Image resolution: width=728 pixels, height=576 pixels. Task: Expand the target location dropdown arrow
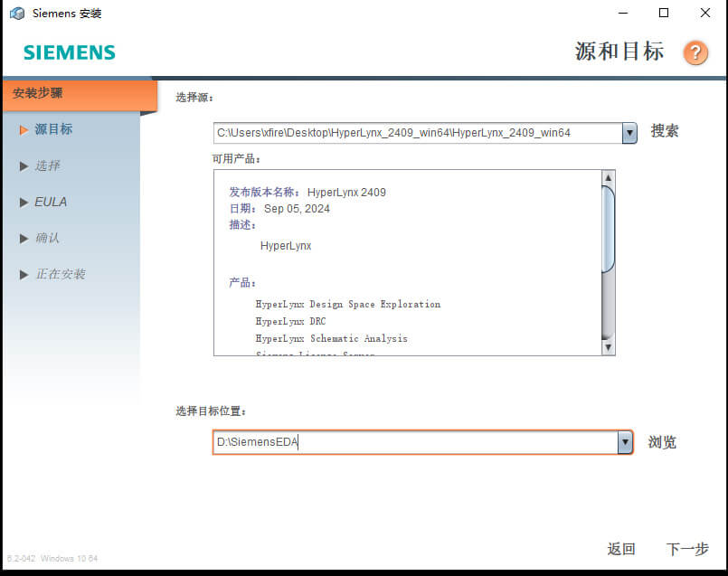pyautogui.click(x=625, y=442)
